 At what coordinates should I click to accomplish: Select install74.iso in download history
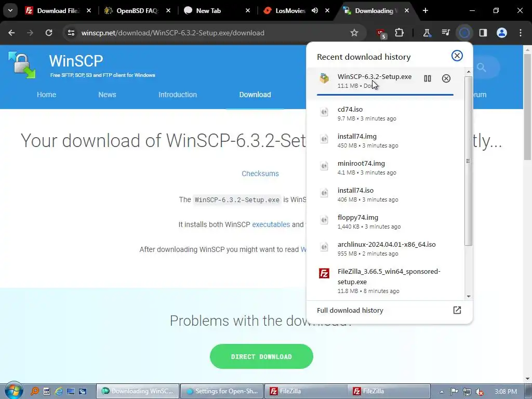click(x=385, y=195)
